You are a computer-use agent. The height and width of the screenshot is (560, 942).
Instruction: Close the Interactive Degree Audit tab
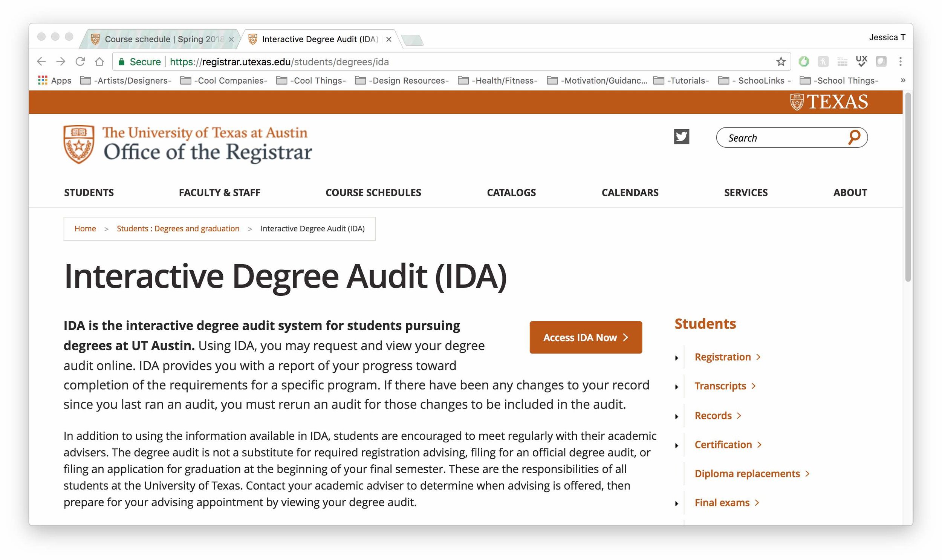(388, 39)
